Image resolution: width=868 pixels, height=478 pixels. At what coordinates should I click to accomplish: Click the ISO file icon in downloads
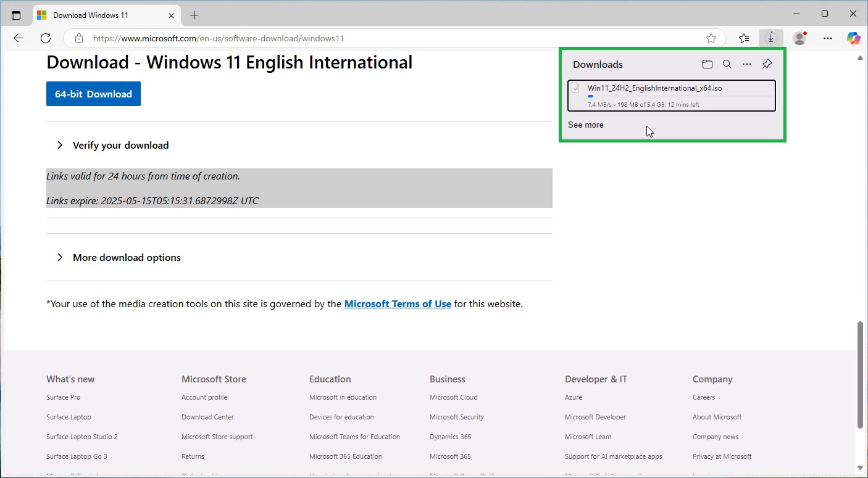[575, 88]
